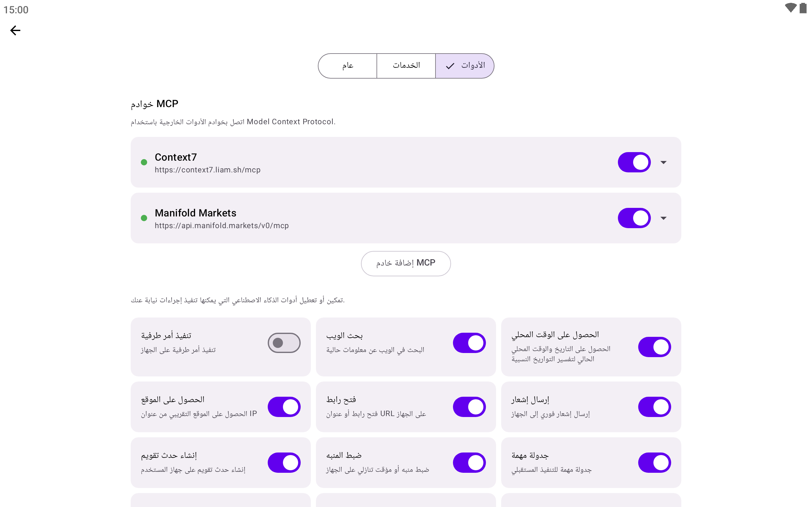Screen dimensions: 812x507
Task: Switch off the ضبط المنبه alarm tool
Action: tap(469, 462)
